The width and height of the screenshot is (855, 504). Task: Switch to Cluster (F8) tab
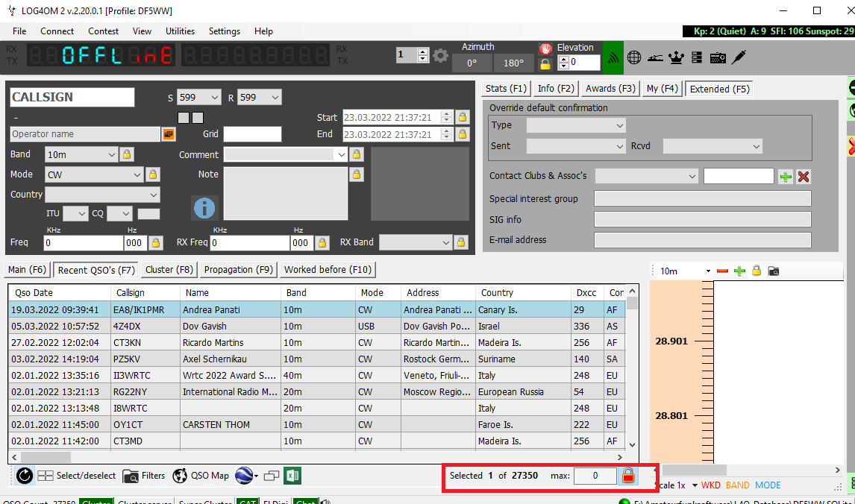coord(169,270)
